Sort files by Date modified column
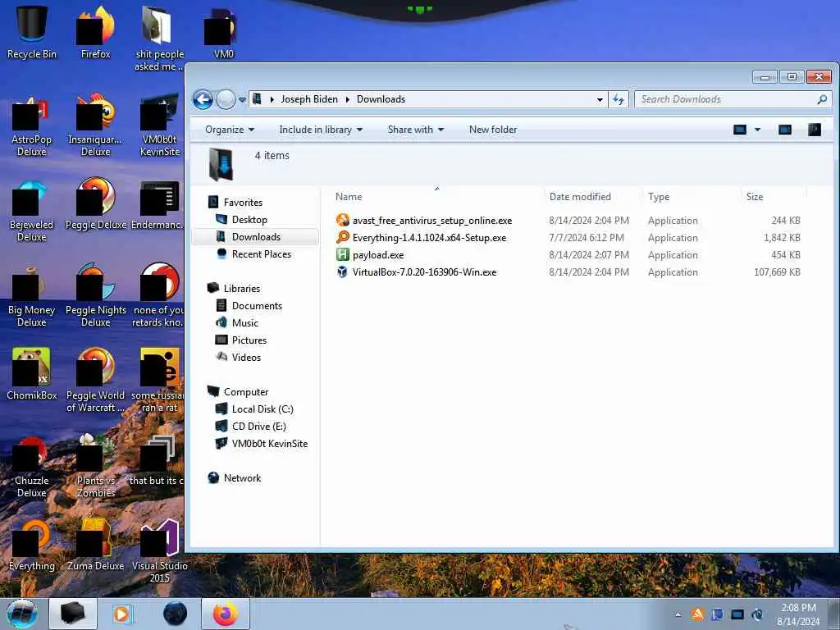This screenshot has width=840, height=630. (580, 197)
